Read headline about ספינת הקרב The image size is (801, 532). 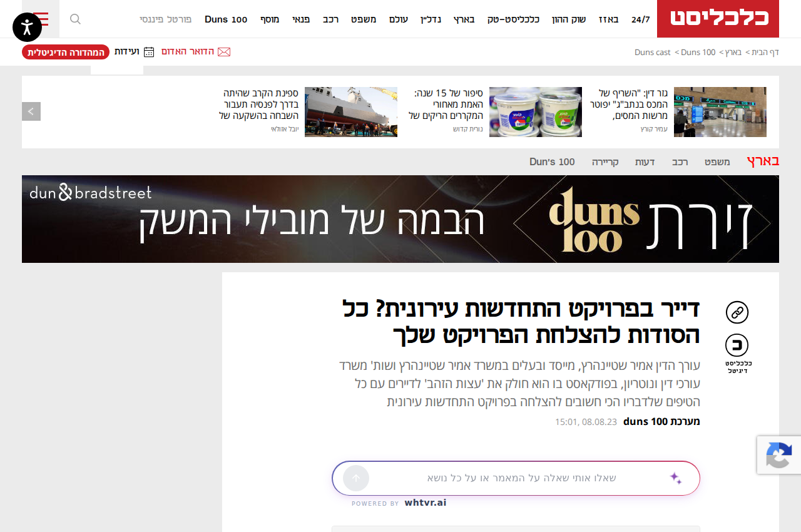pyautogui.click(x=258, y=105)
